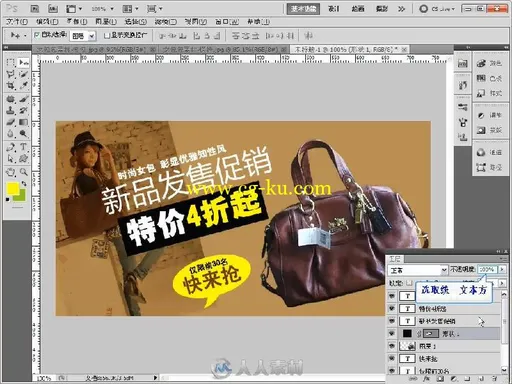Choose the 绘画 workspace button
The height and width of the screenshot is (384, 512).
358,9
